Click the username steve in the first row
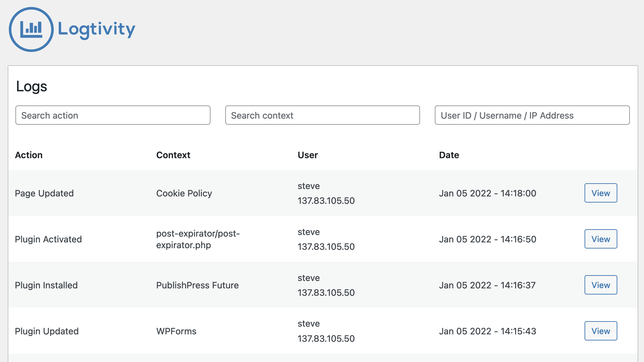 pos(308,186)
